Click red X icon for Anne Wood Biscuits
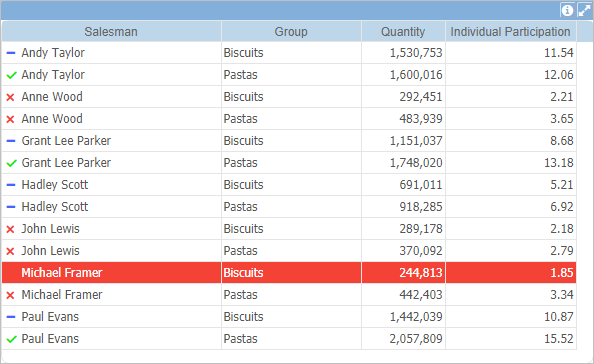 (x=11, y=97)
